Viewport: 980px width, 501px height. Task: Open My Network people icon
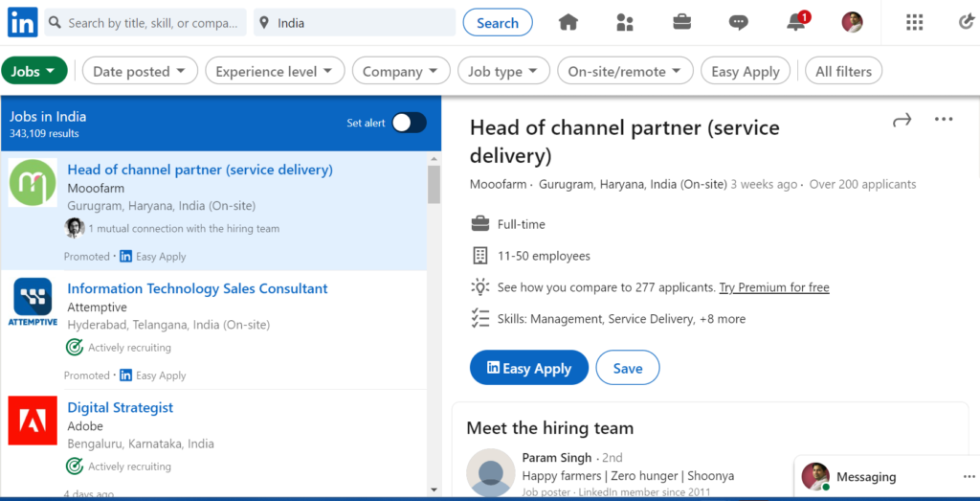[x=625, y=23]
